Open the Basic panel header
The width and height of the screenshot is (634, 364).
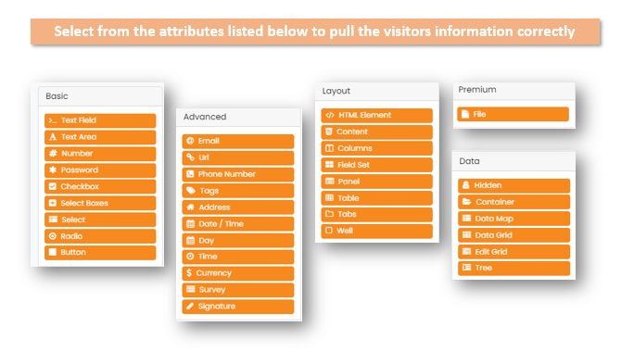[101, 96]
